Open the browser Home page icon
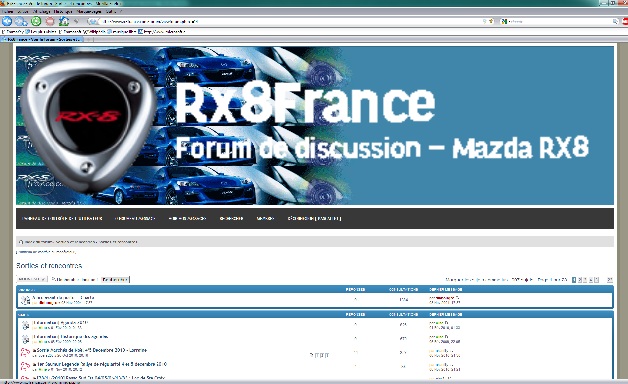The width and height of the screenshot is (628, 384). [x=64, y=21]
